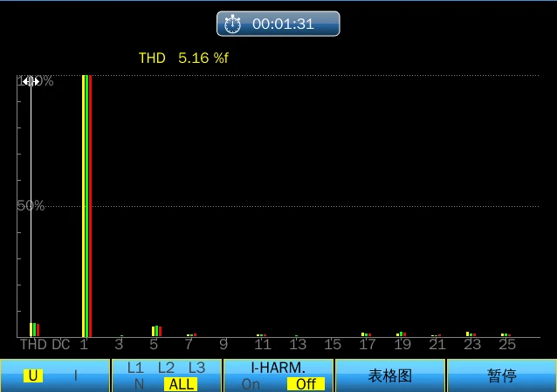Select neutral N channel

click(x=139, y=384)
